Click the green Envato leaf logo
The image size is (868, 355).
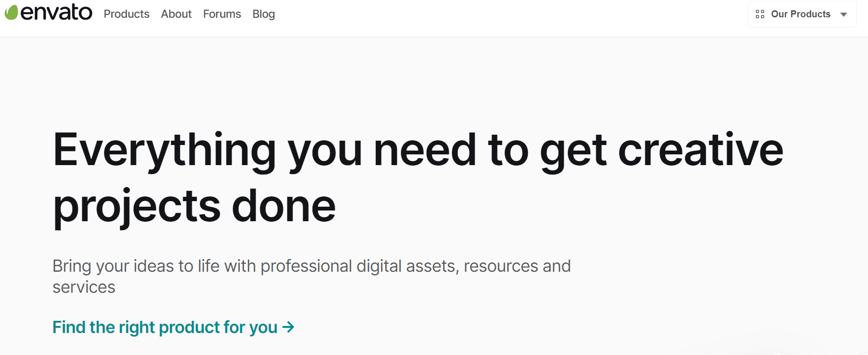[x=11, y=13]
